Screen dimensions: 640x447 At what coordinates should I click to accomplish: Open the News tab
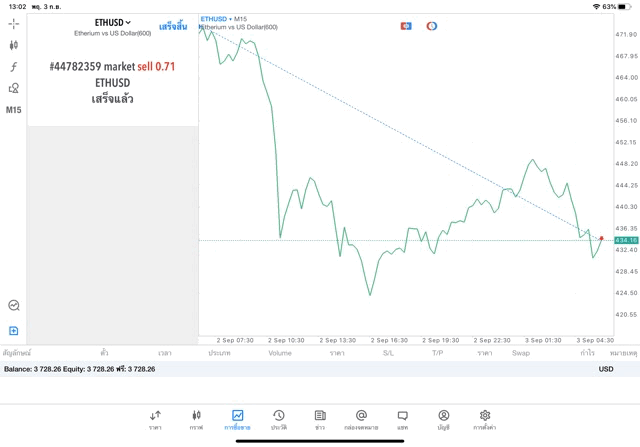[x=320, y=419]
